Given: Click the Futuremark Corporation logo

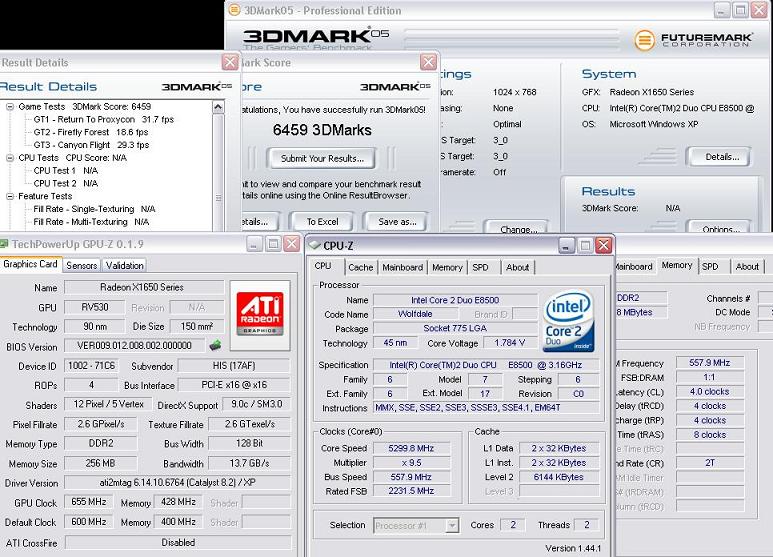Looking at the screenshot, I should pyautogui.click(x=693, y=40).
